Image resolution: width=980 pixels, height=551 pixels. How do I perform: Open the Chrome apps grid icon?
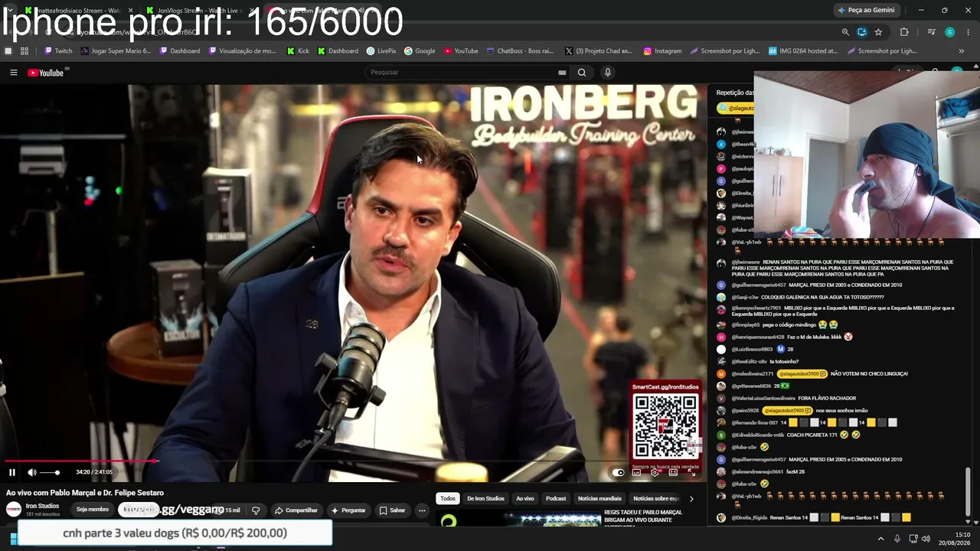click(x=24, y=51)
